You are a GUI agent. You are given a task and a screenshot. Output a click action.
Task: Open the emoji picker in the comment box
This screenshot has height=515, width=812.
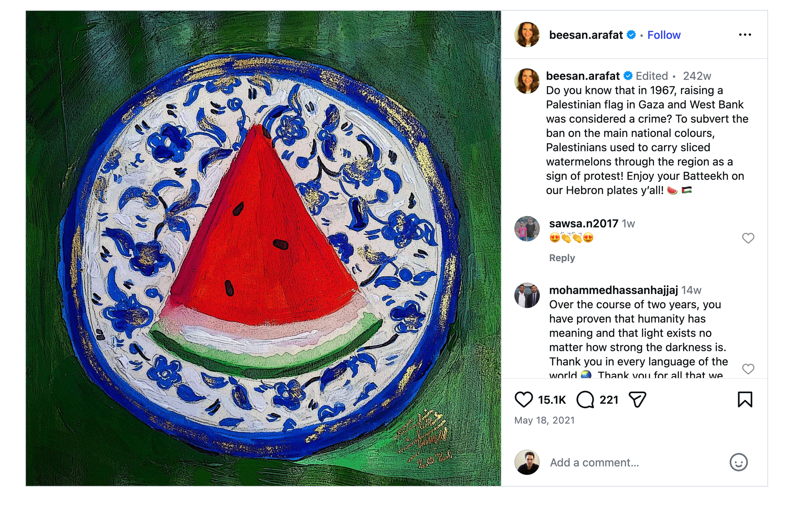click(738, 462)
